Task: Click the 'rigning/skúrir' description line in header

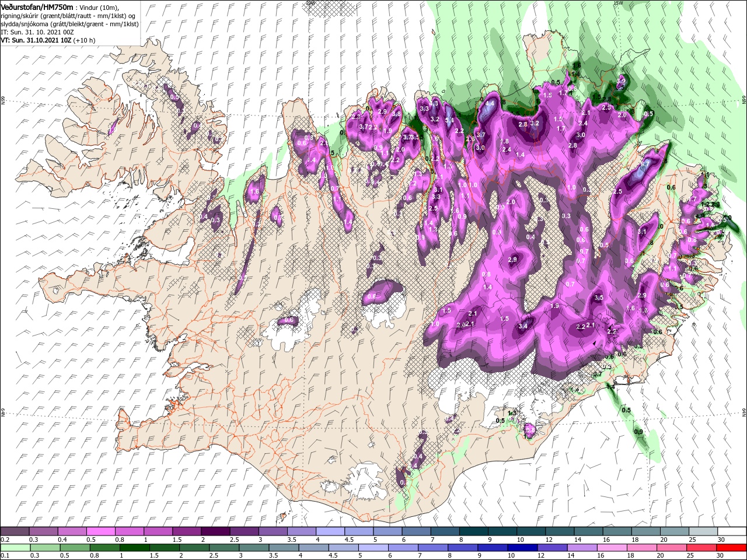Action: pyautogui.click(x=69, y=16)
